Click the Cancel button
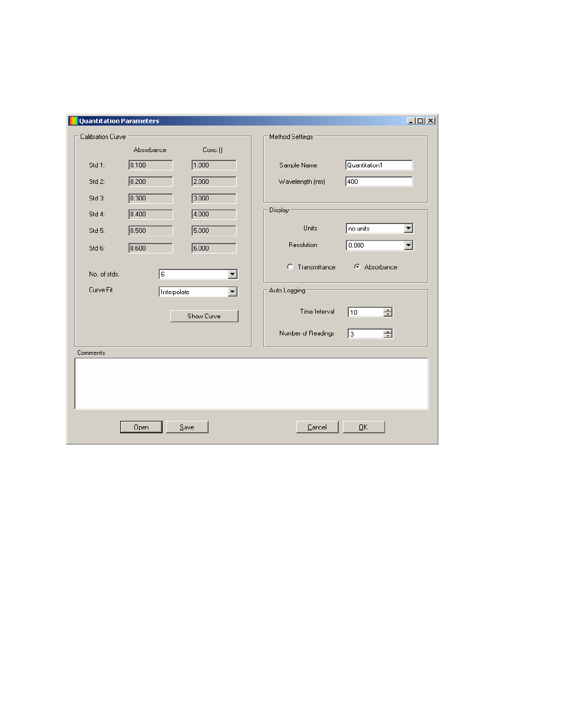The height and width of the screenshot is (728, 562). coord(318,427)
